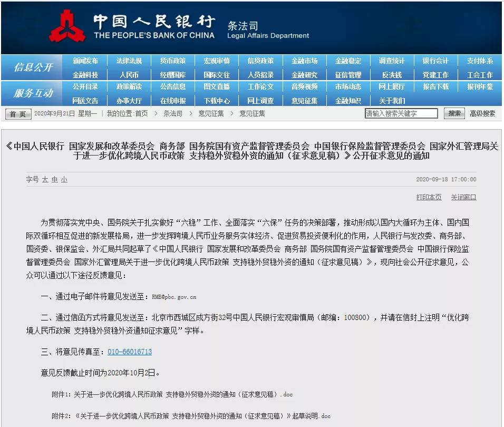This screenshot has height=427, width=504.
Task: Open 公告信息 link
Action: [173, 87]
